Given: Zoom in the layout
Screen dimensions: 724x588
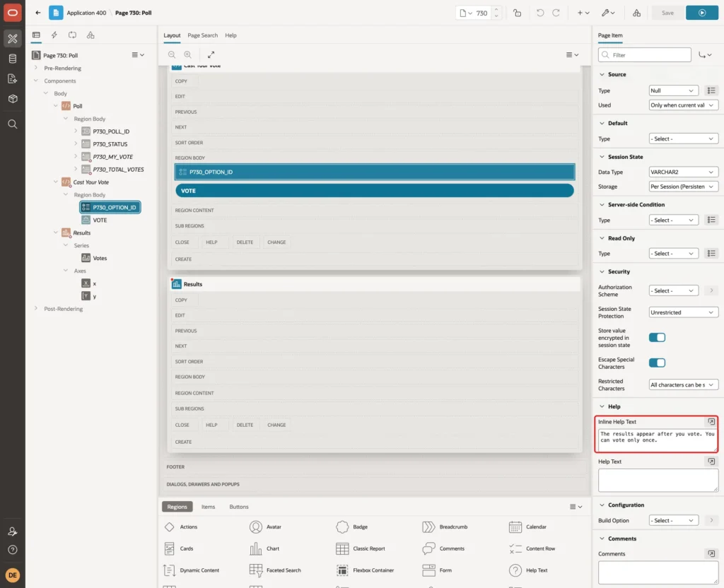Looking at the screenshot, I should tap(187, 54).
